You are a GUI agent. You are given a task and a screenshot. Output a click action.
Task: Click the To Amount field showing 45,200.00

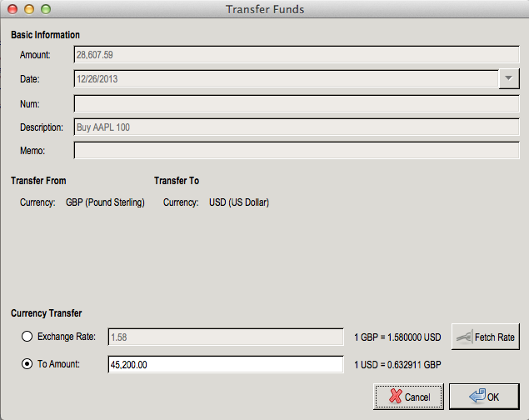(226, 364)
